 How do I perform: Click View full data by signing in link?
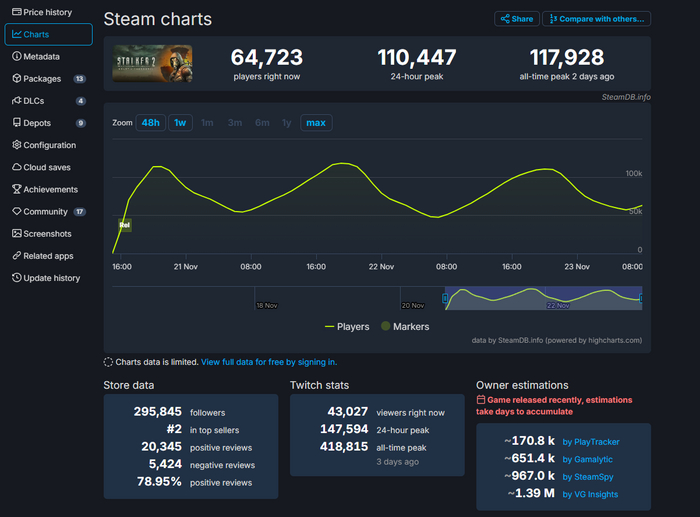(269, 362)
